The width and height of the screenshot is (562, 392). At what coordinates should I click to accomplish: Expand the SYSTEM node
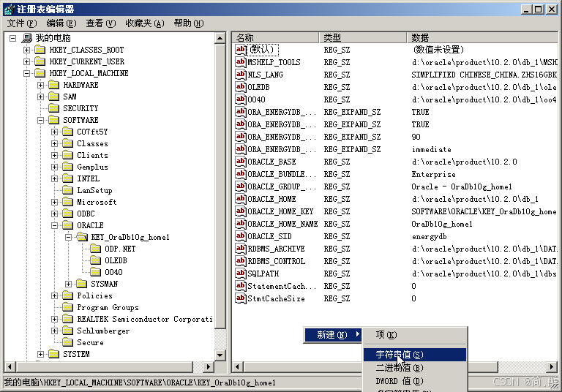(40, 355)
